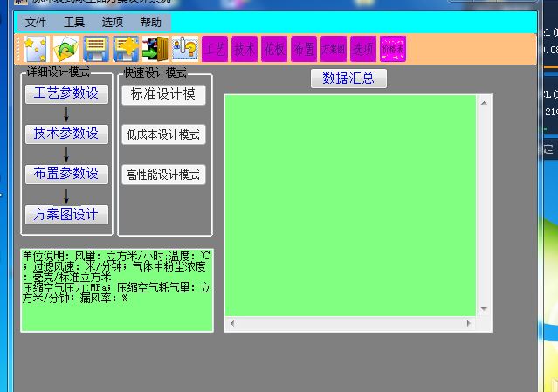Click the save-as floppy icon with star
This screenshot has height=392, width=558.
(126, 49)
